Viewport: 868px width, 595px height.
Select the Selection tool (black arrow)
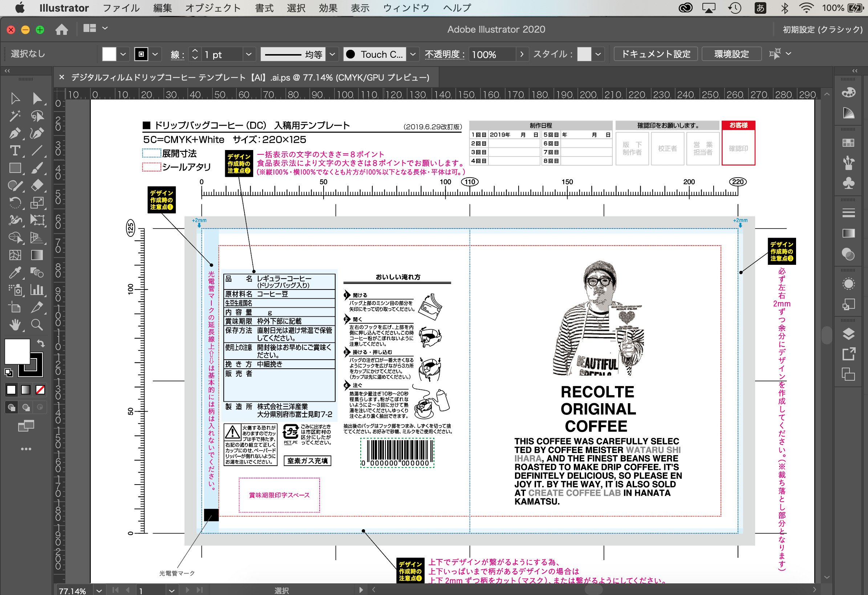point(15,98)
